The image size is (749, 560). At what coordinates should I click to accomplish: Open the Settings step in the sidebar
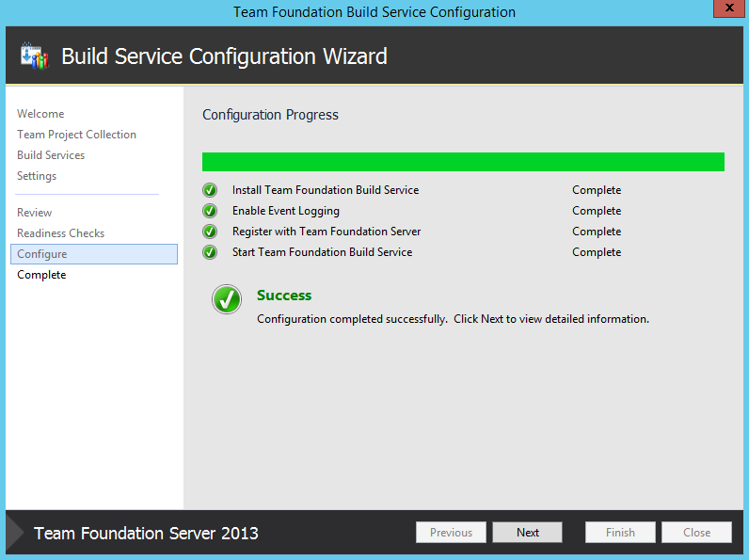click(x=37, y=176)
